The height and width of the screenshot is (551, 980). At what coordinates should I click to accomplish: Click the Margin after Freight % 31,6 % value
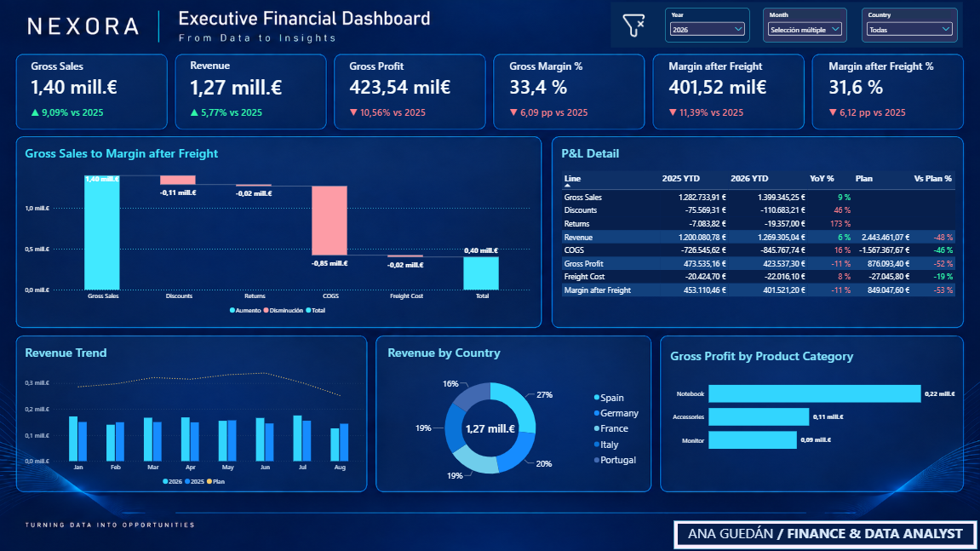[856, 88]
